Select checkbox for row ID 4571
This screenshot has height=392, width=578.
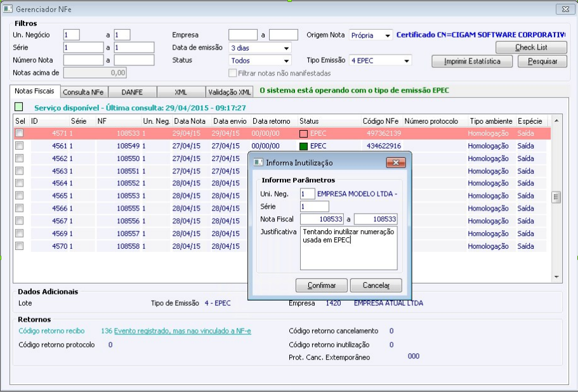click(x=20, y=133)
